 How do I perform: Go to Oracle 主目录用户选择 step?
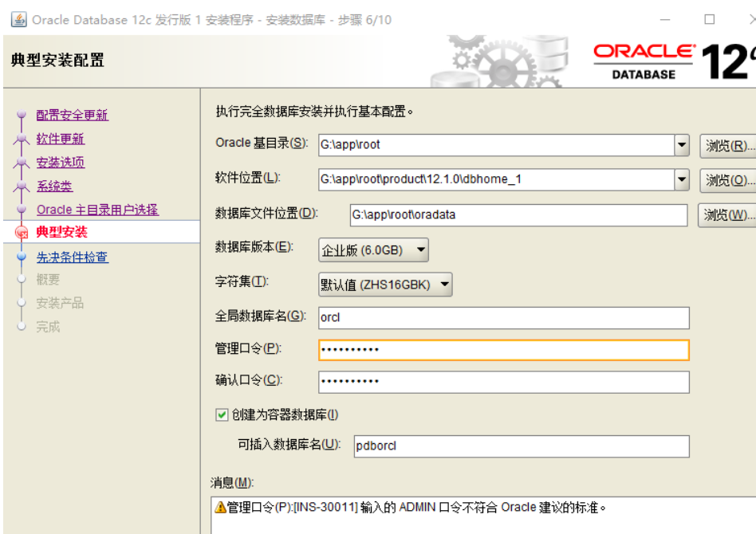(x=97, y=210)
